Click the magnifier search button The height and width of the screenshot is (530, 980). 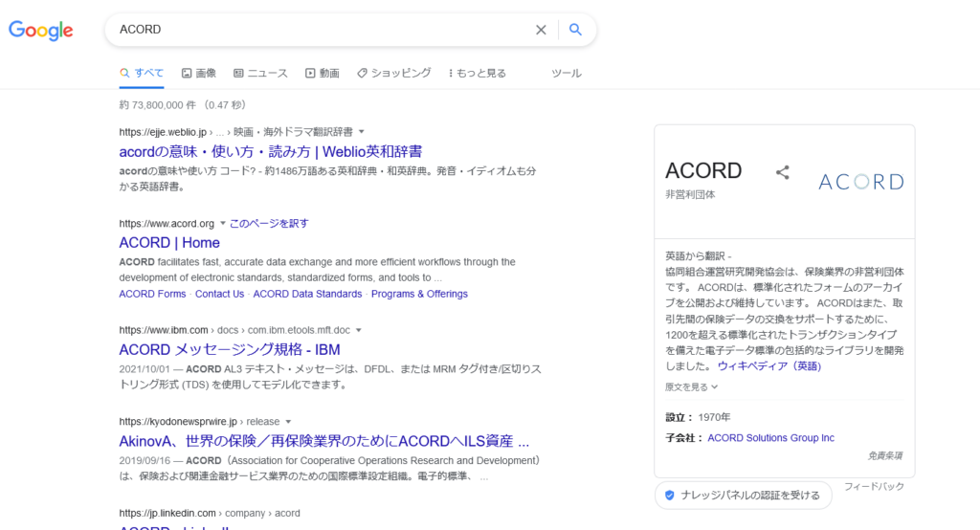575,30
